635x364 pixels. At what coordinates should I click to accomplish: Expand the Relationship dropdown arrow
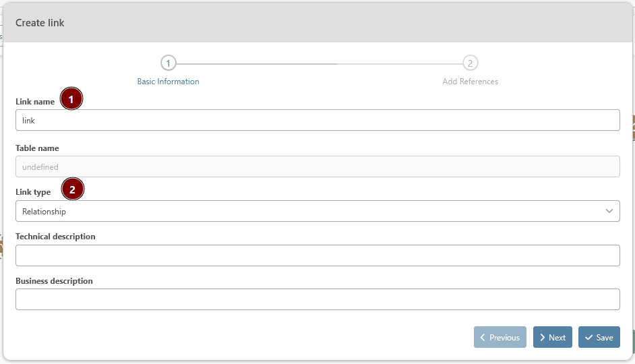coord(609,211)
